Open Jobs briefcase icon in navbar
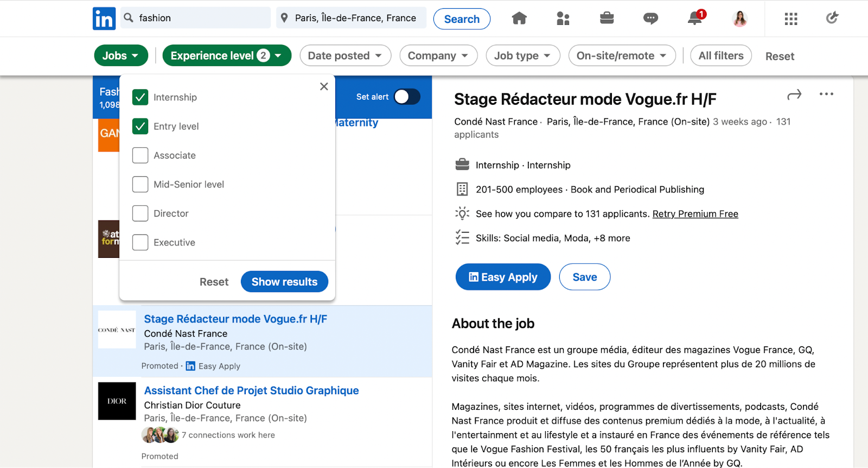The image size is (868, 468). coord(607,18)
